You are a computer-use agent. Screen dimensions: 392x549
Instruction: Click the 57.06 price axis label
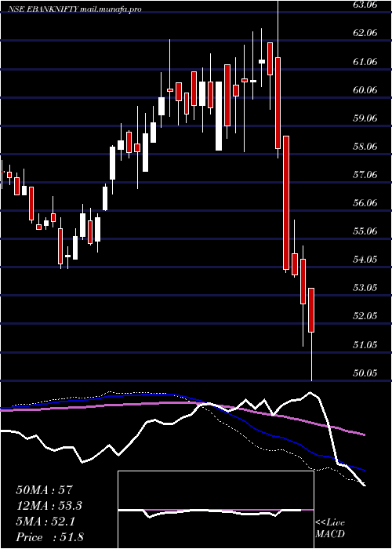(x=365, y=175)
